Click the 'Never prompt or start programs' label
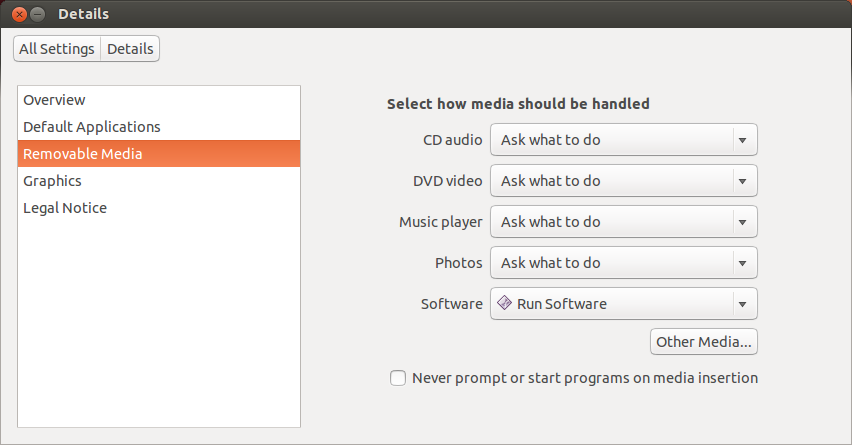Image resolution: width=852 pixels, height=445 pixels. click(x=585, y=378)
